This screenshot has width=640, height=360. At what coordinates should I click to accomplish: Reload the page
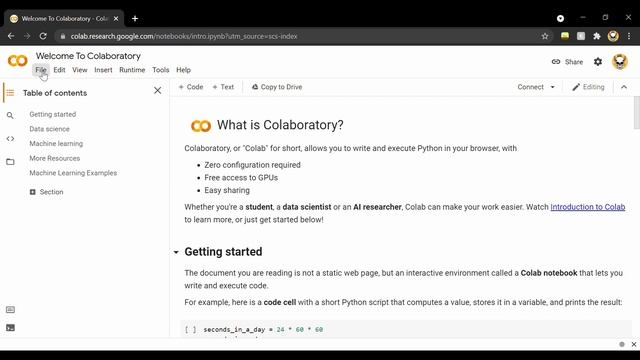coord(43,36)
